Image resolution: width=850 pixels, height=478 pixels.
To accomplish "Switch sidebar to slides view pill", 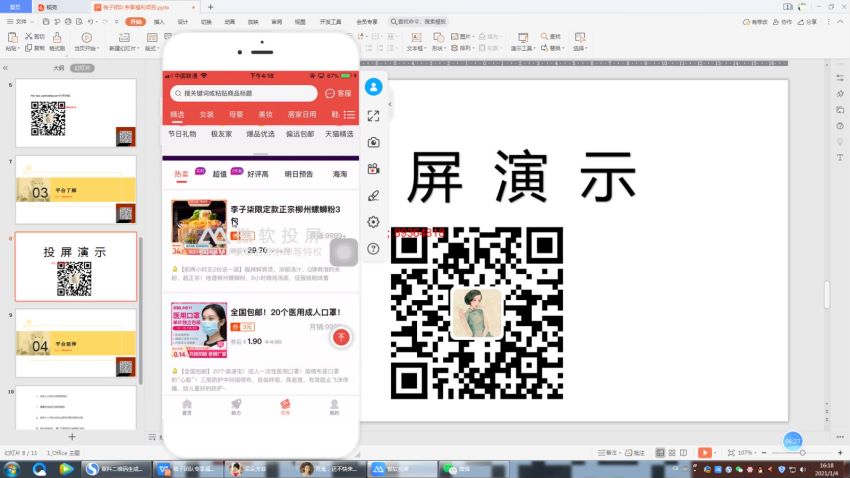I will 82,68.
